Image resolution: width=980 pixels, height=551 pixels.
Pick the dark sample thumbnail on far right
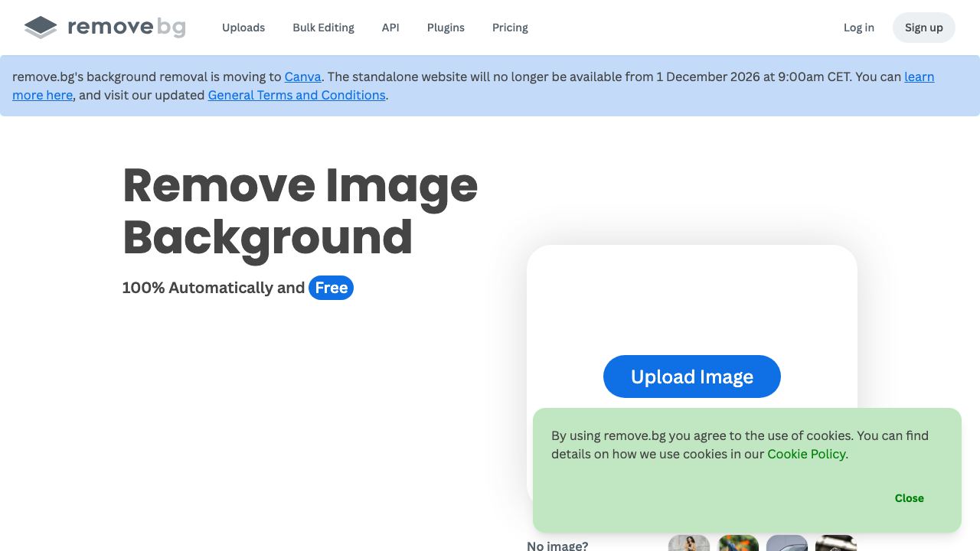tap(836, 543)
